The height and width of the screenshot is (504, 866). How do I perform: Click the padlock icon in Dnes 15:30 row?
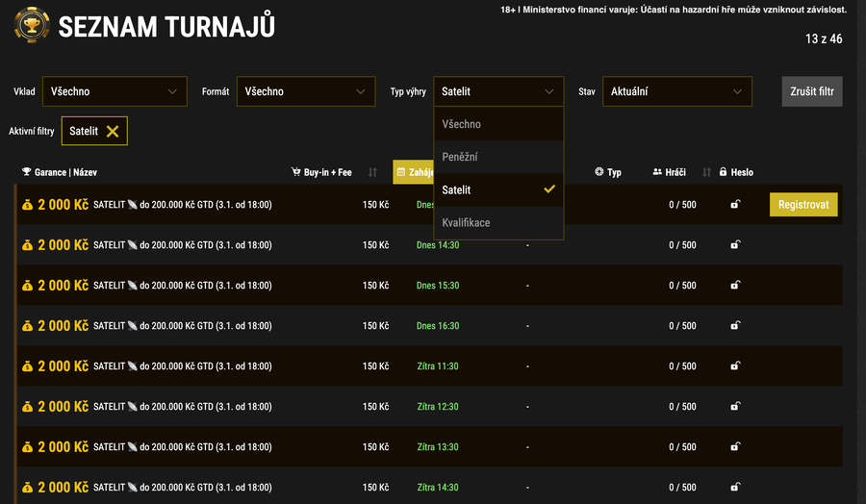pyautogui.click(x=735, y=286)
